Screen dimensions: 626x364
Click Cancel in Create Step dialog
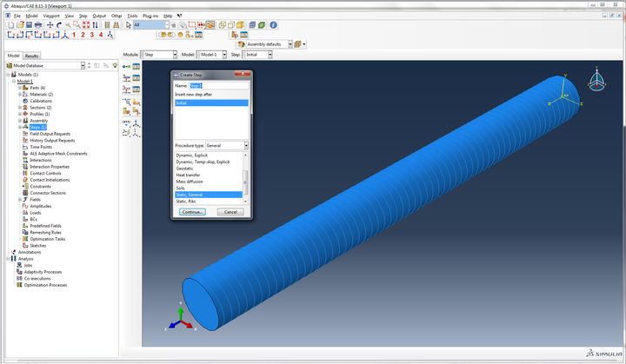pos(230,212)
